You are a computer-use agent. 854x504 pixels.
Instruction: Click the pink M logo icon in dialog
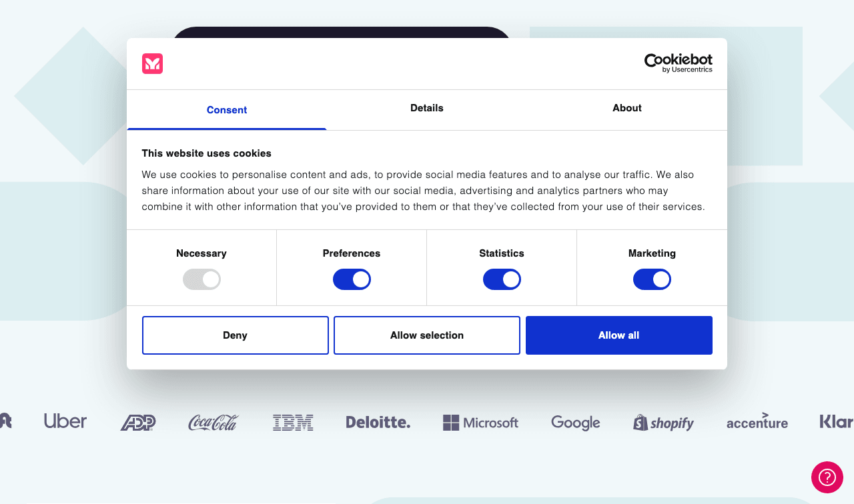152,64
